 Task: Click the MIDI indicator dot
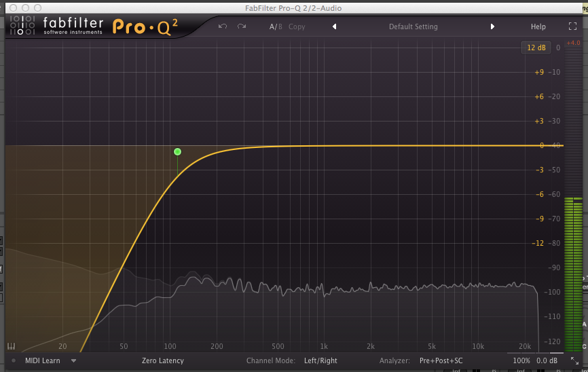point(14,360)
